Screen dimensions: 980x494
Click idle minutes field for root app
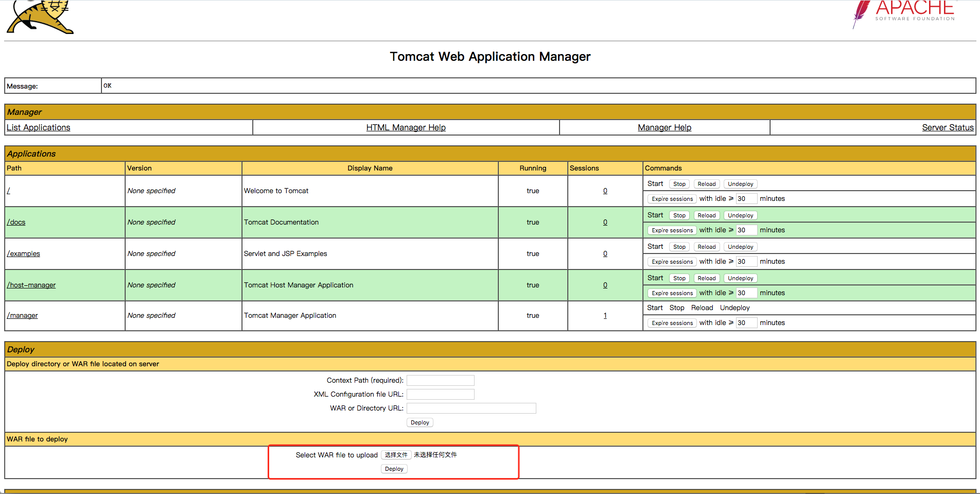(x=746, y=199)
